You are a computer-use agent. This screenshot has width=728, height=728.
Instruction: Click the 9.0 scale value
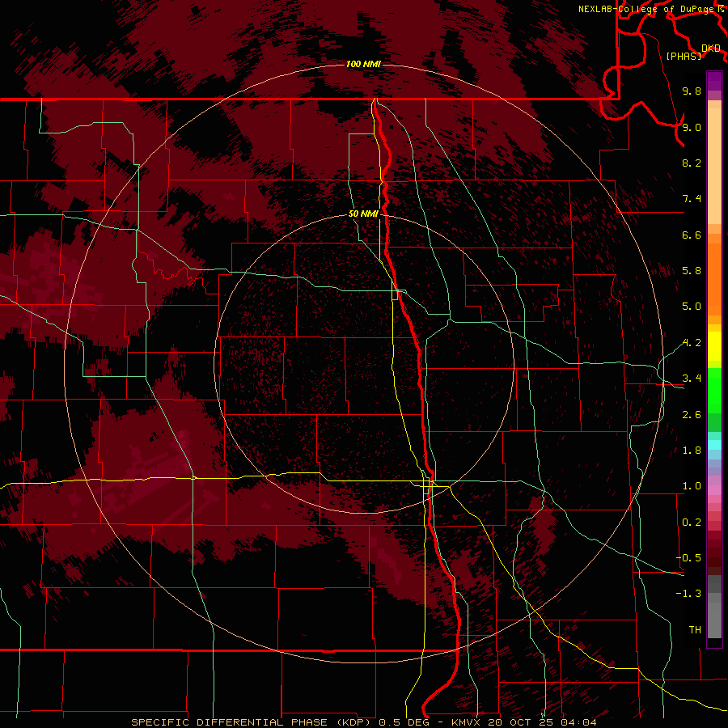point(692,127)
